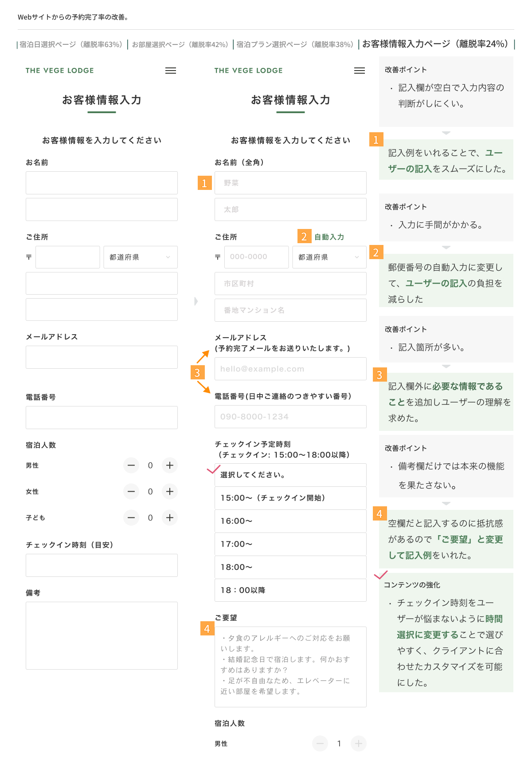The height and width of the screenshot is (769, 532).
Task: Switch to 宿泊日選択ページ tab
Action: [x=71, y=44]
